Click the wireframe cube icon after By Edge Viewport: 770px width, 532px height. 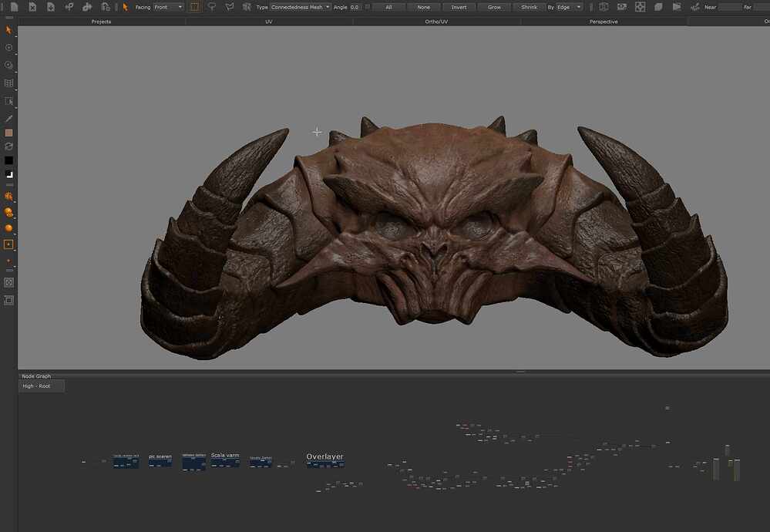coord(604,7)
